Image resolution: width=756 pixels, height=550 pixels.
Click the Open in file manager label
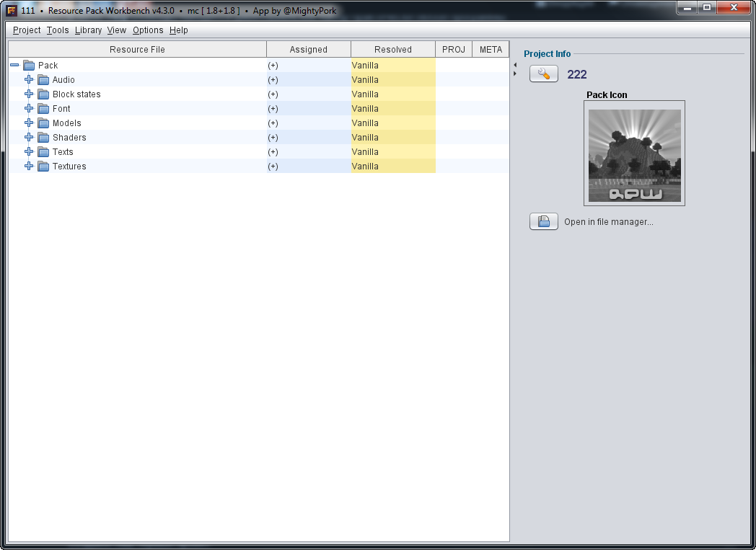click(x=608, y=222)
